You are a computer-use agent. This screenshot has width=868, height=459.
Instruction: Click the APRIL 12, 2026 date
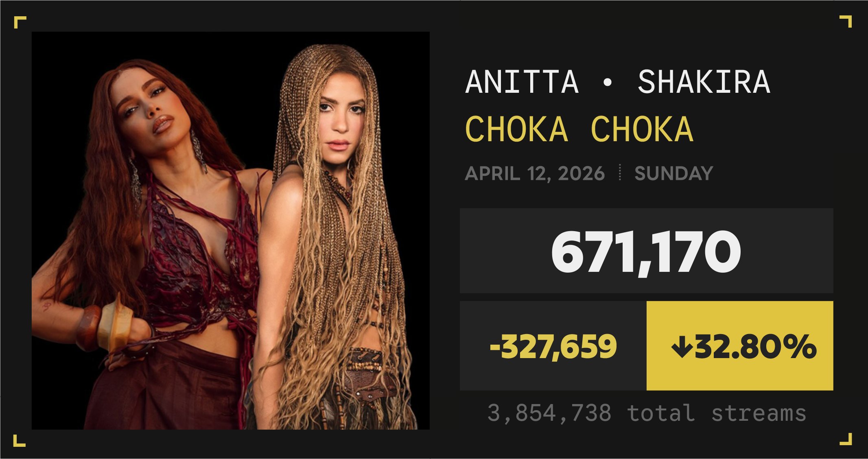(x=534, y=174)
